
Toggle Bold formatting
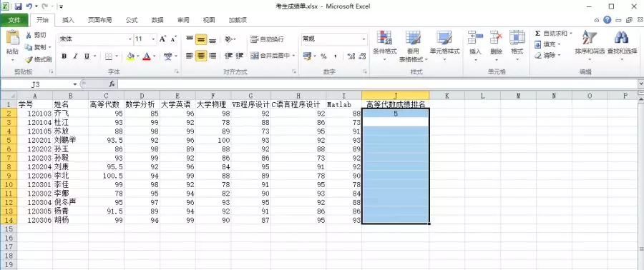(64, 56)
